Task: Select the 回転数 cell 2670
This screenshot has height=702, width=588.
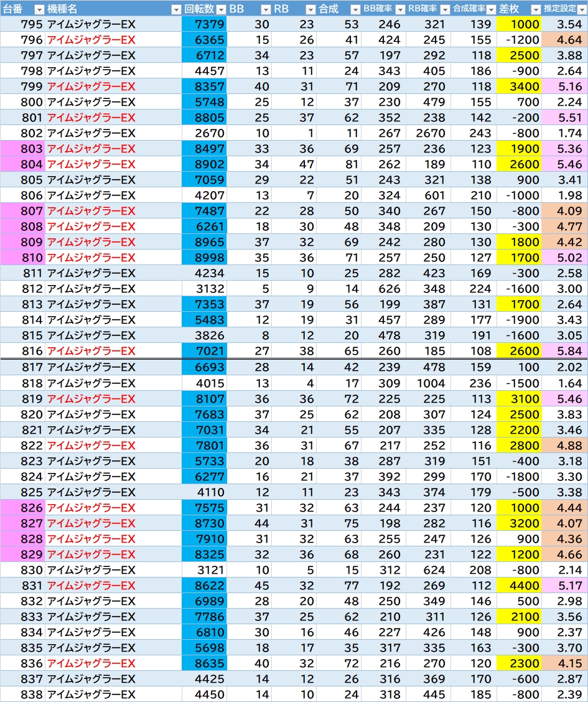Action: tap(204, 133)
